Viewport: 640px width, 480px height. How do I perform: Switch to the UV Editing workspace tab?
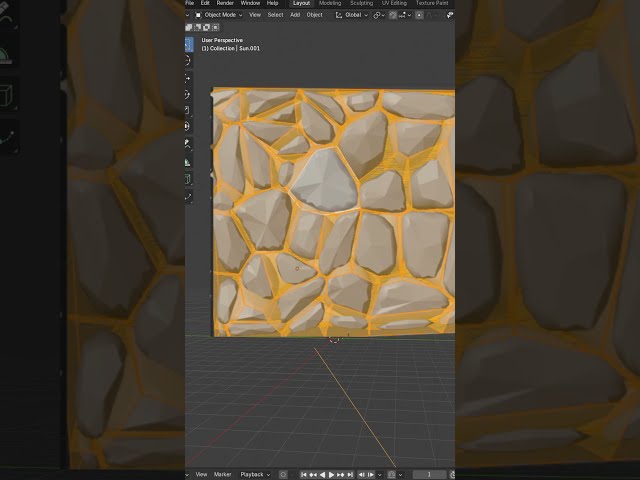click(x=394, y=3)
